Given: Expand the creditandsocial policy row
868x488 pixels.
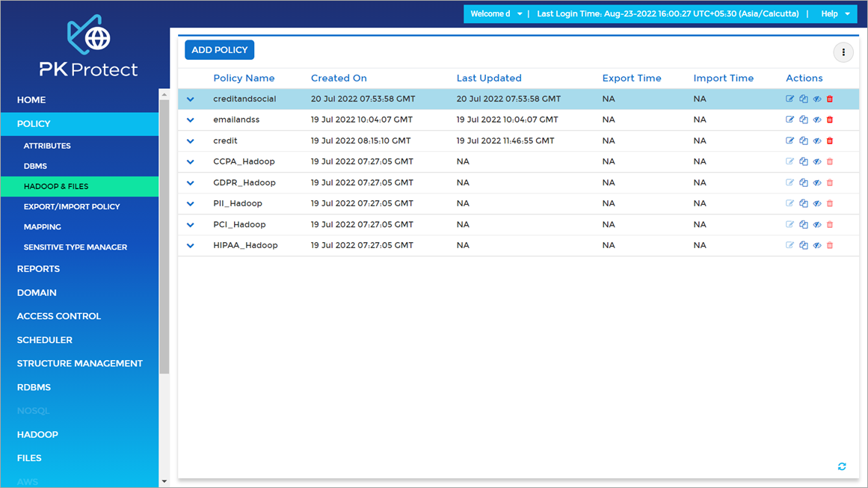Looking at the screenshot, I should click(190, 98).
